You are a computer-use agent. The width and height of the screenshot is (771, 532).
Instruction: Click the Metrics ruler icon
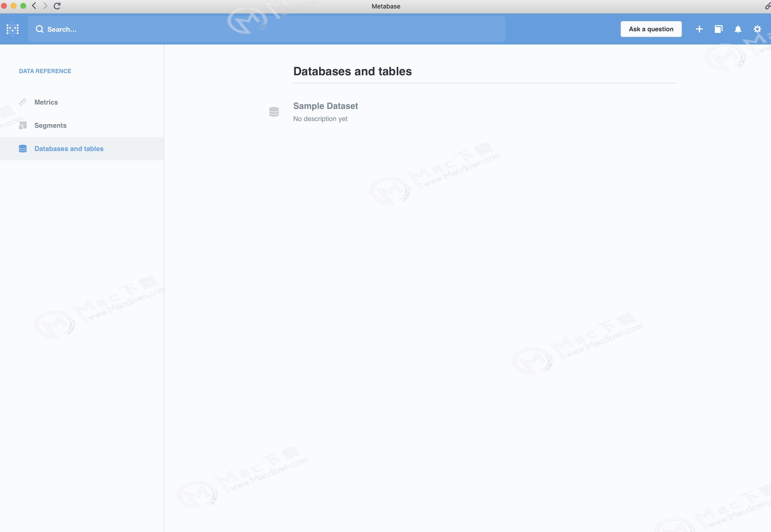coord(23,102)
